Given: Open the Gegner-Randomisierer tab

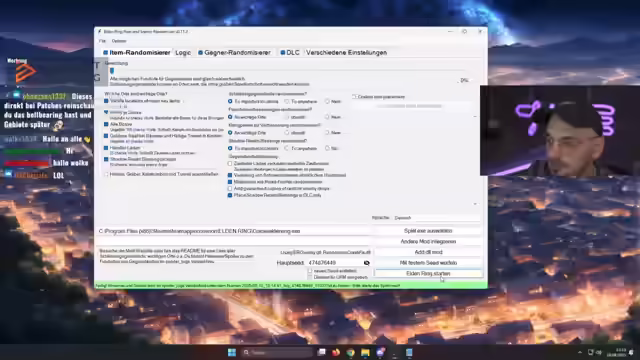Looking at the screenshot, I should coord(237,53).
